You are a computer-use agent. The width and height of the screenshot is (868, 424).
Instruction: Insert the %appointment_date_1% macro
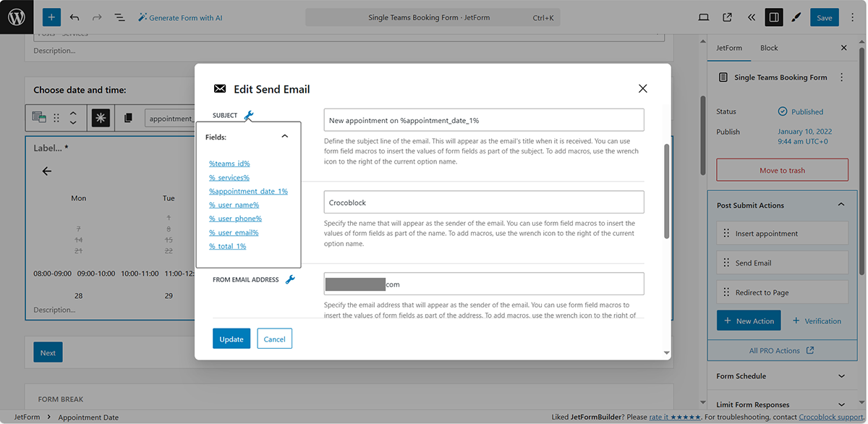(248, 191)
